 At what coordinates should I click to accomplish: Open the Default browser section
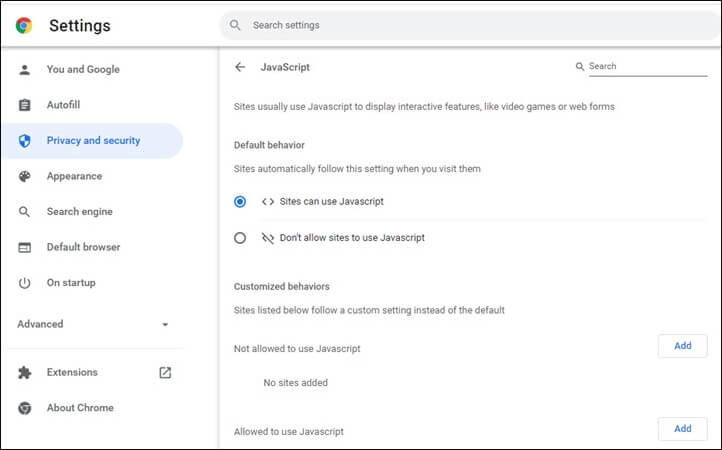click(x=83, y=247)
